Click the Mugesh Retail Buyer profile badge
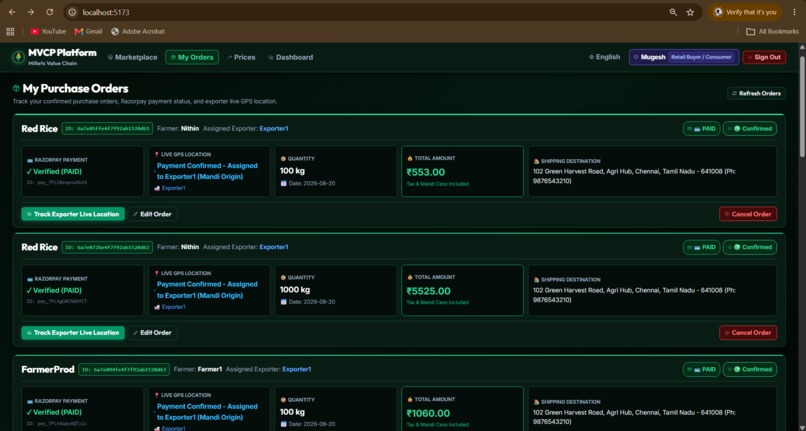The height and width of the screenshot is (431, 806). click(x=684, y=57)
